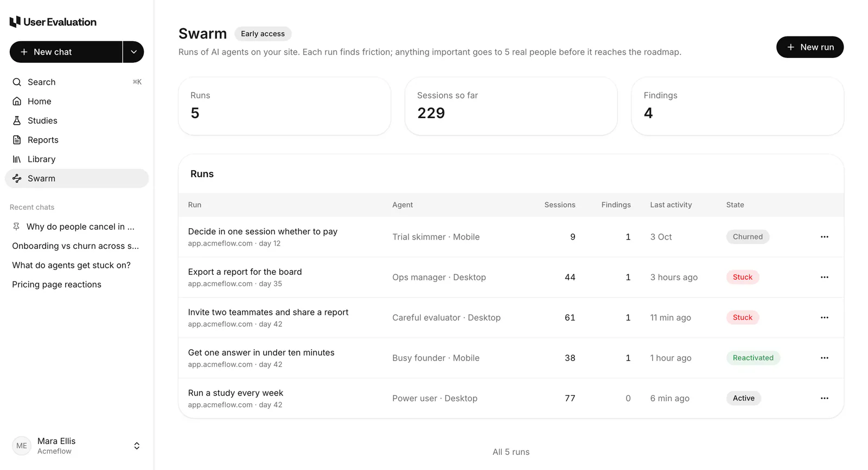
Task: Click the Reactivated state badge
Action: pyautogui.click(x=753, y=358)
